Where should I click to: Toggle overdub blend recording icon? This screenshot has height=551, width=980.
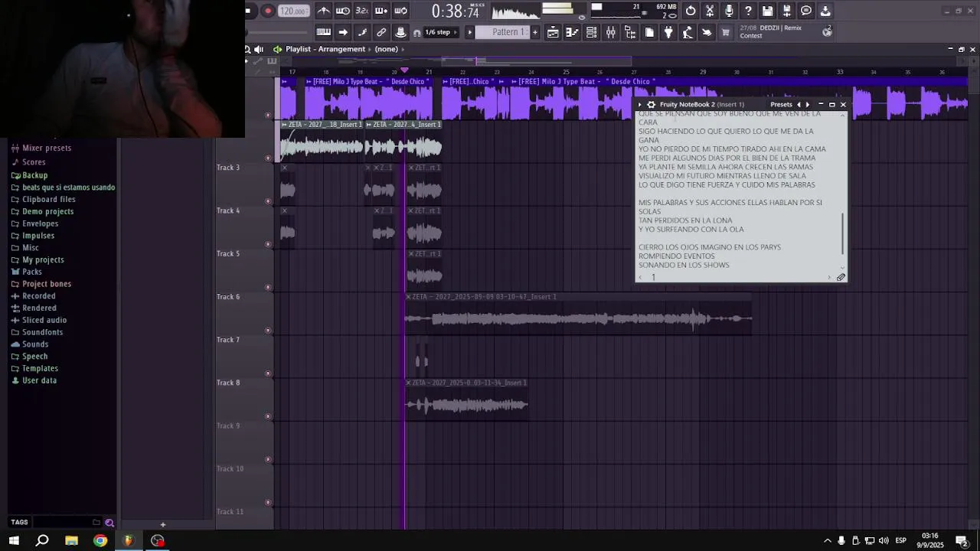click(x=381, y=11)
